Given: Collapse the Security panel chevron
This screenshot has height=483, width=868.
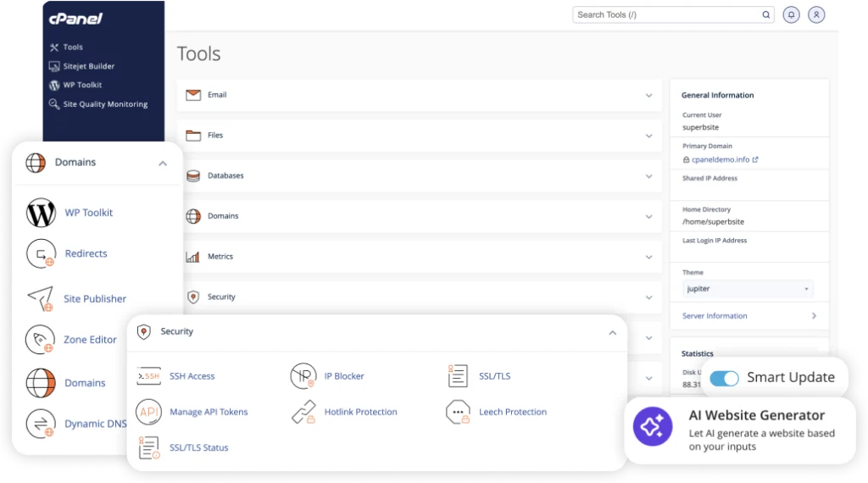Looking at the screenshot, I should (612, 333).
